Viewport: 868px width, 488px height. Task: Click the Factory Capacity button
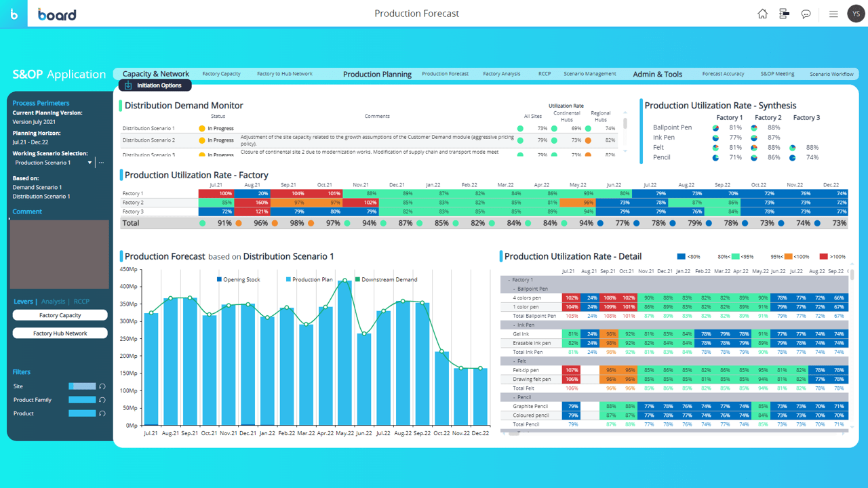click(60, 314)
